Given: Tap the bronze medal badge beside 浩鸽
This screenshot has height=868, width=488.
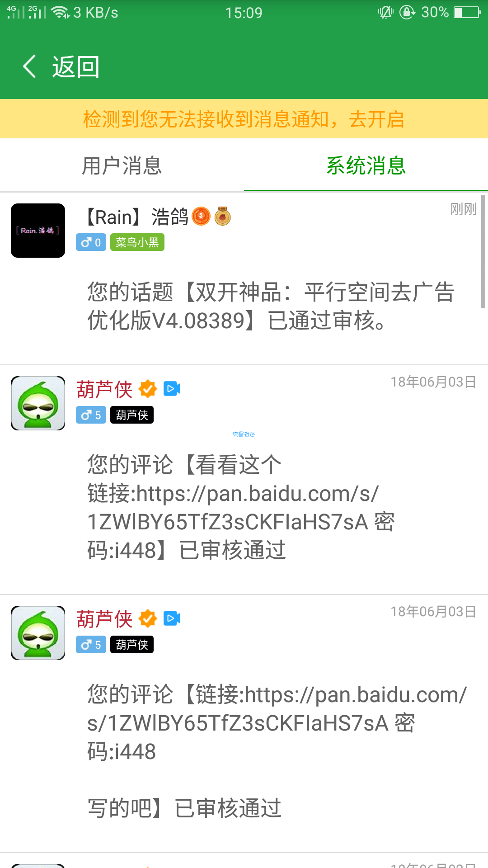Looking at the screenshot, I should pos(222,216).
